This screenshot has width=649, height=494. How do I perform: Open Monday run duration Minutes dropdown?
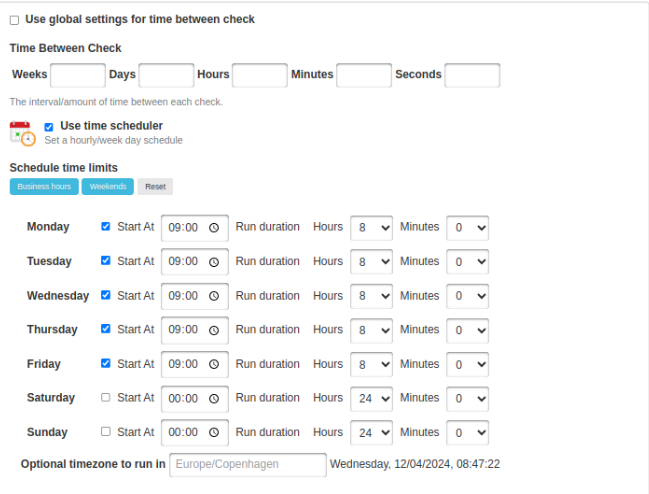[x=467, y=228]
